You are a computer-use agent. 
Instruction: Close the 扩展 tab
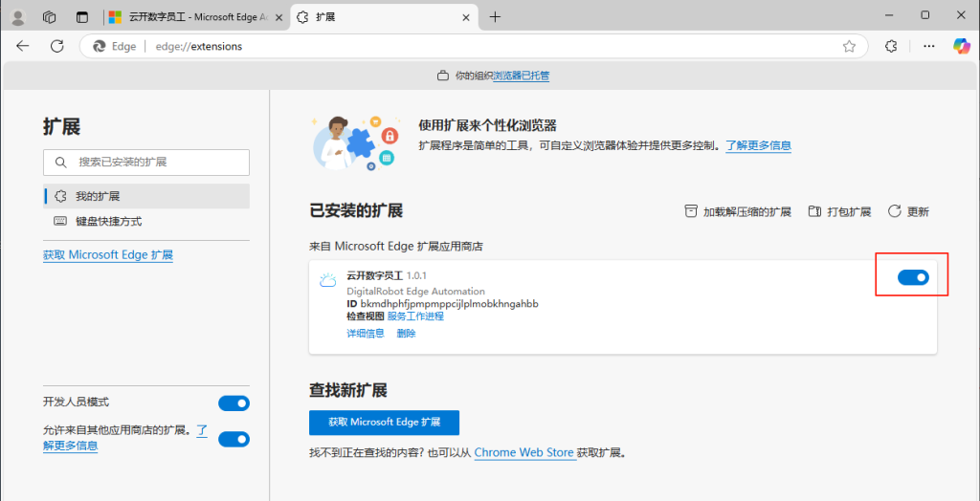click(466, 17)
